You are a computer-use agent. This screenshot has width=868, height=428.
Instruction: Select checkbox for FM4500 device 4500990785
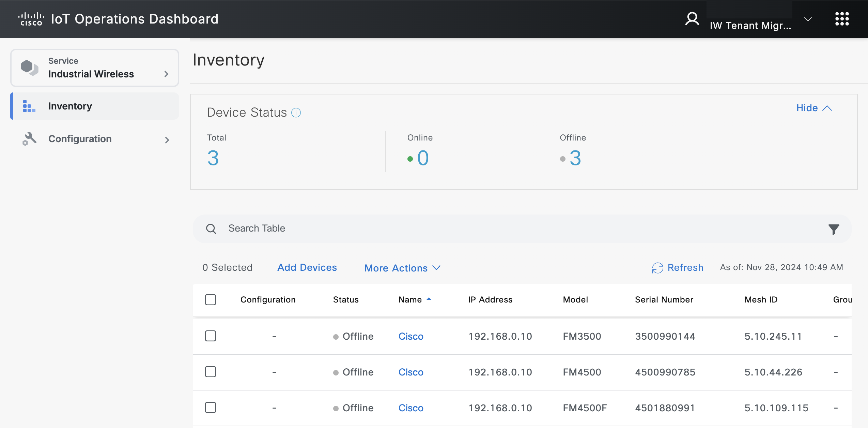[x=211, y=372]
